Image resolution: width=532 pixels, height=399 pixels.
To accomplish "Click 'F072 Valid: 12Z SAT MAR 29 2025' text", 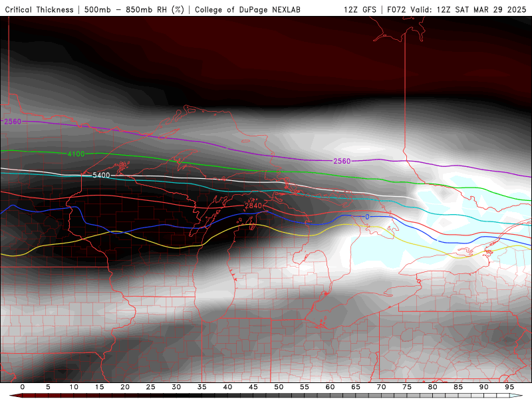I will [x=457, y=10].
